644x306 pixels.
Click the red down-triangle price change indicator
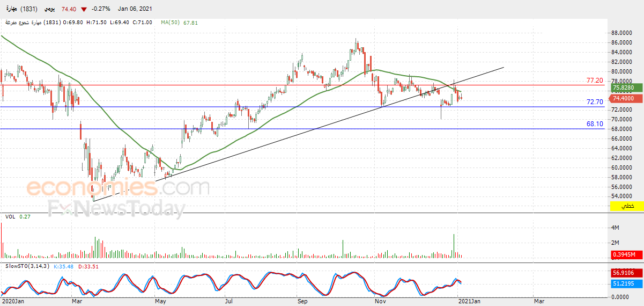pyautogui.click(x=84, y=9)
